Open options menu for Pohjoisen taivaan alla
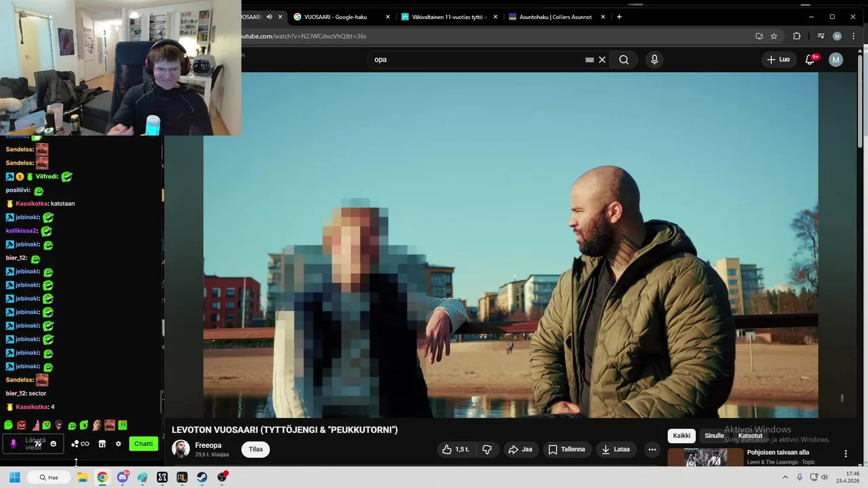Screen dimensions: 868x488 click(845, 453)
